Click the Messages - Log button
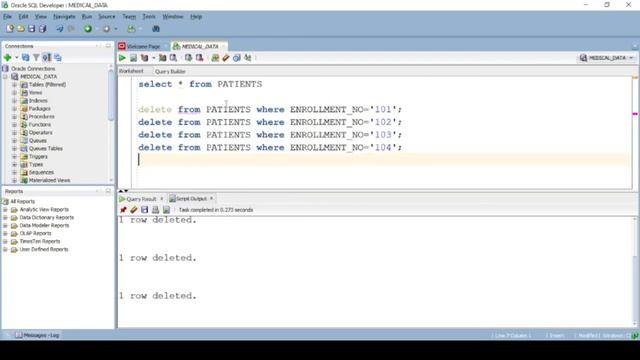Viewport: 640px width, 360px height. pos(37,335)
